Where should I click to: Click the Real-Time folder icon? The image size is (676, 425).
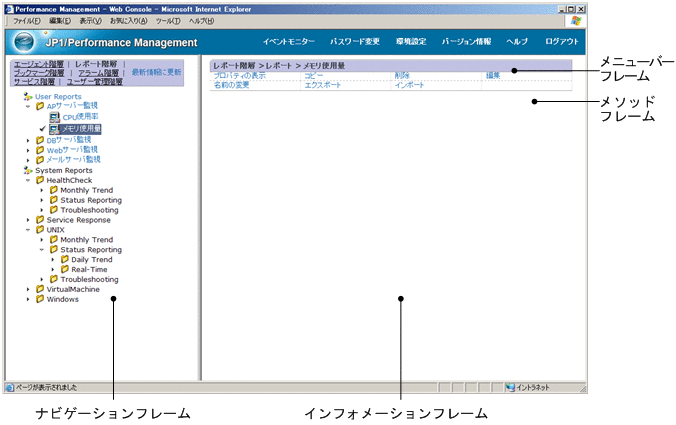point(65,269)
